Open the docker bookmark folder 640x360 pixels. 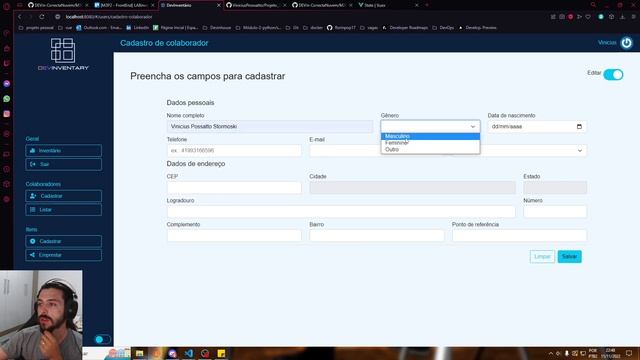click(313, 28)
